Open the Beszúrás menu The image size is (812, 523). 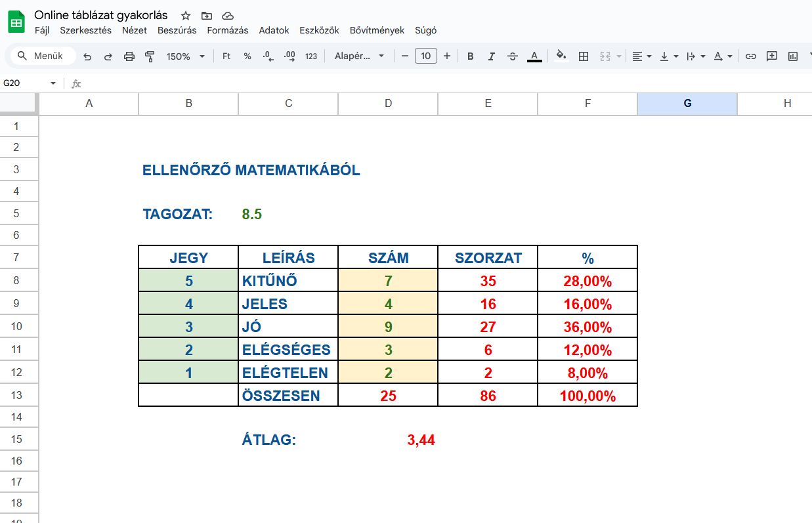coord(177,30)
